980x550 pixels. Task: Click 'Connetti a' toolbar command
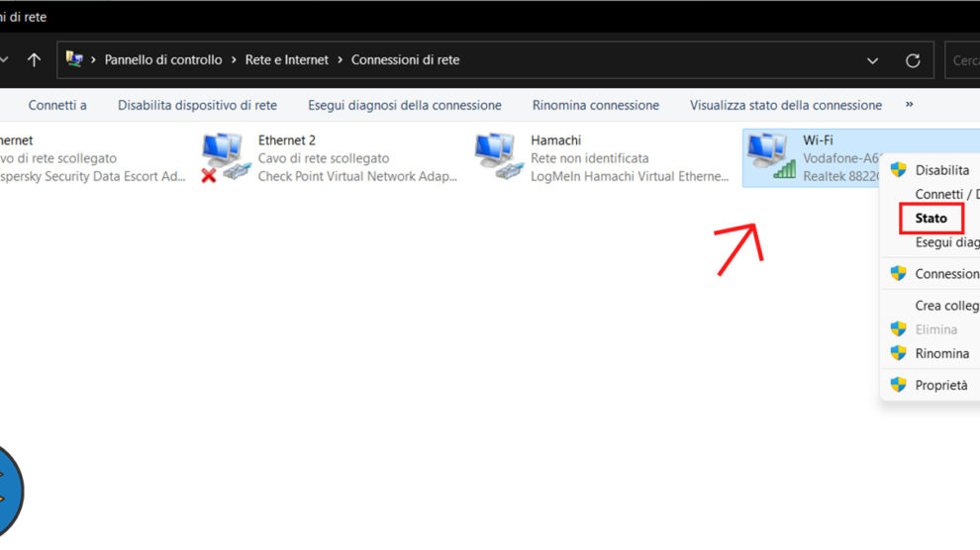pos(57,105)
